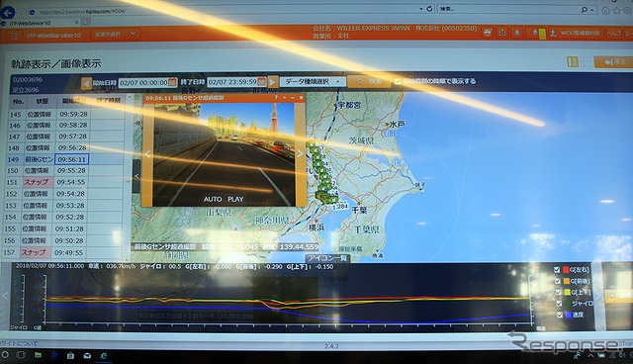The width and height of the screenshot is (633, 364).
Task: Click next-day arrow after end date field
Action: pyautogui.click(x=273, y=82)
